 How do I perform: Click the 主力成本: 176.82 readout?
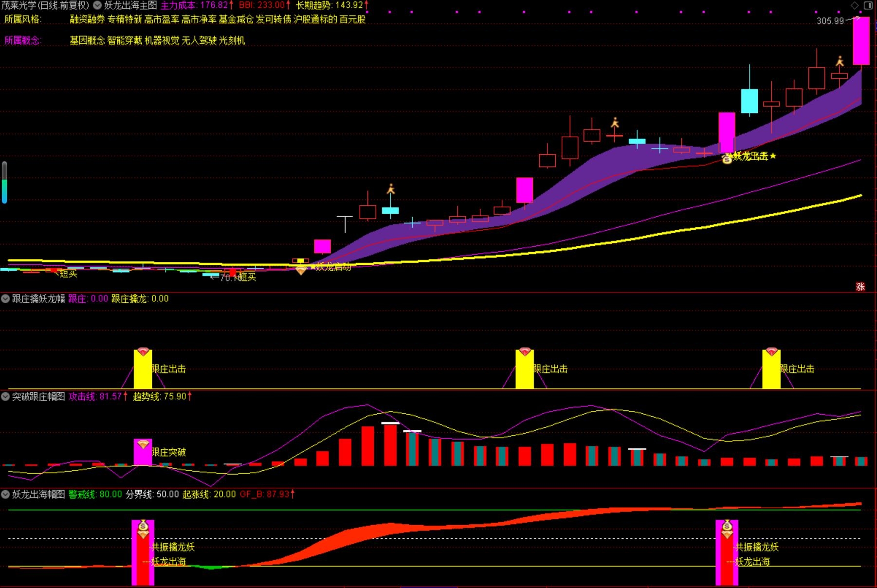click(197, 5)
